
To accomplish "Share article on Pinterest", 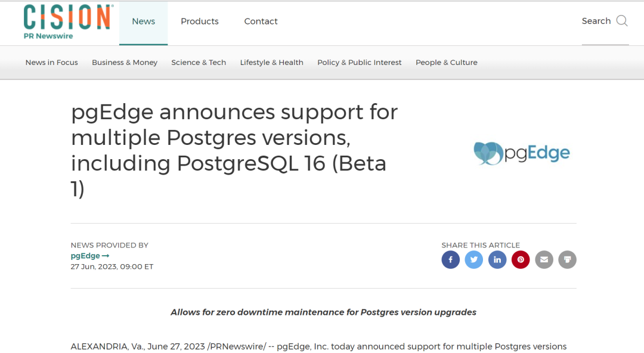I will coord(521,259).
